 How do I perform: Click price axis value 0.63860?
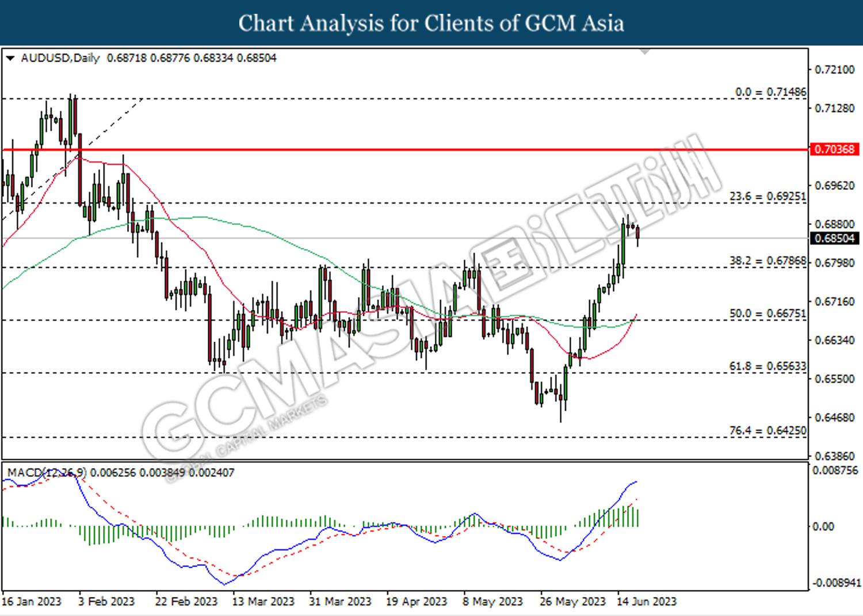click(835, 456)
